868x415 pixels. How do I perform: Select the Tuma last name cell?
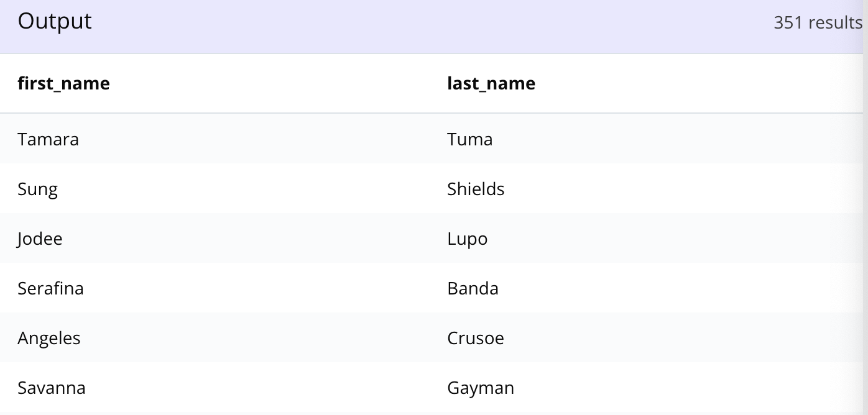click(x=470, y=139)
